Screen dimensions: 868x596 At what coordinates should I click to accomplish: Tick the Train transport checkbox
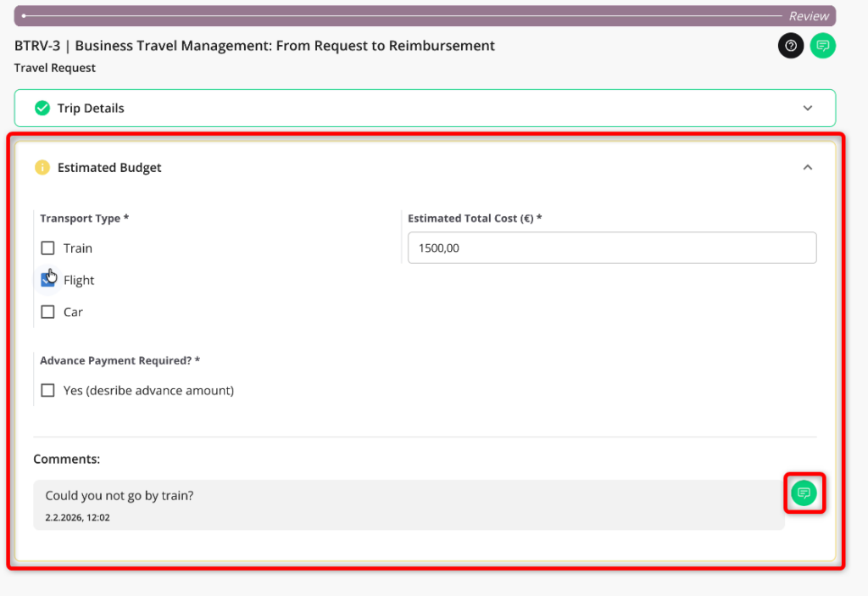48,248
